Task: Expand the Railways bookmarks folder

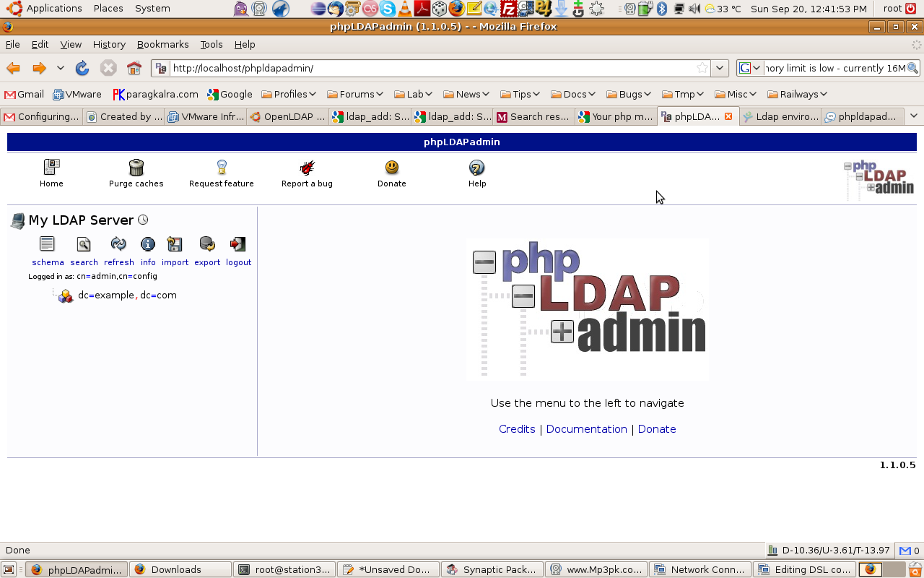Action: pos(797,94)
